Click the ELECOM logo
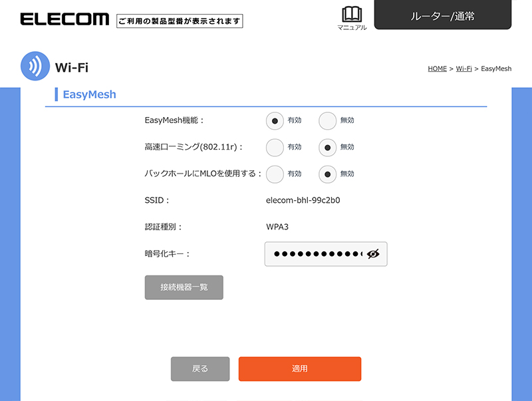532x401 pixels. 65,20
